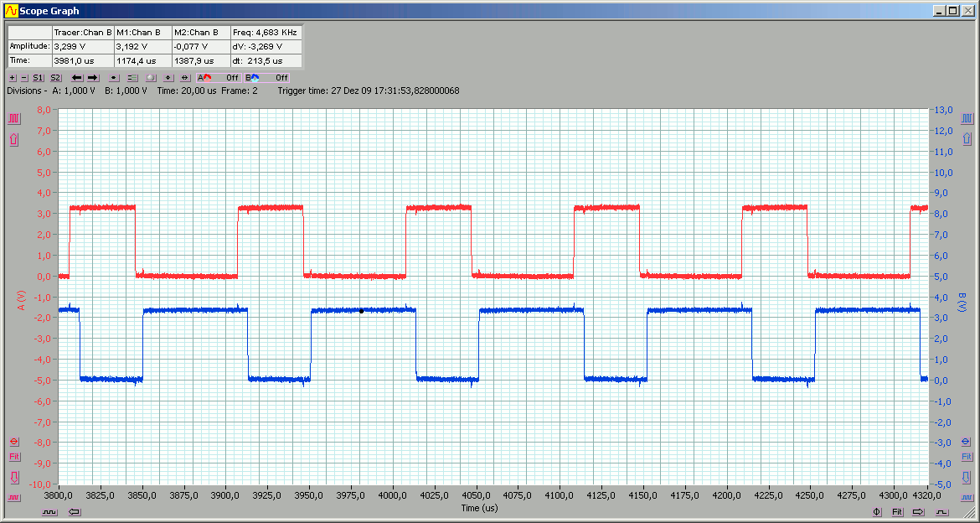Click black phi center icon on time axis
Image resolution: width=980 pixels, height=523 pixels.
[x=877, y=512]
